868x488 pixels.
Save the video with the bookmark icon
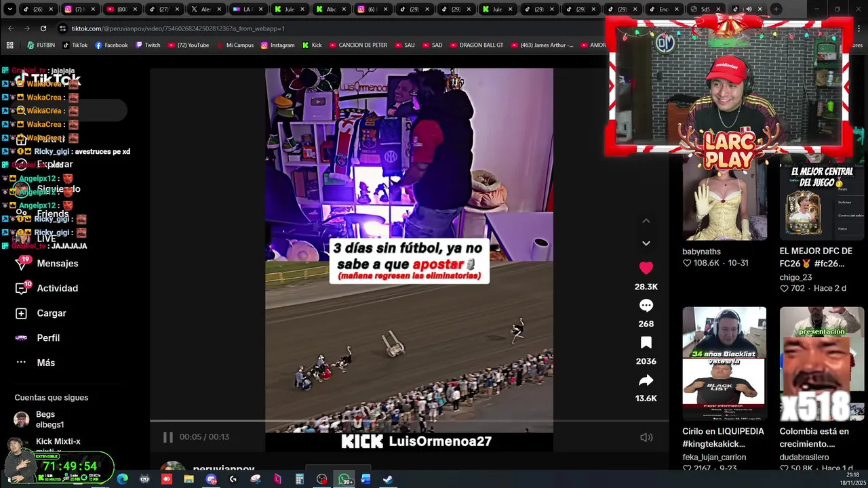[646, 343]
